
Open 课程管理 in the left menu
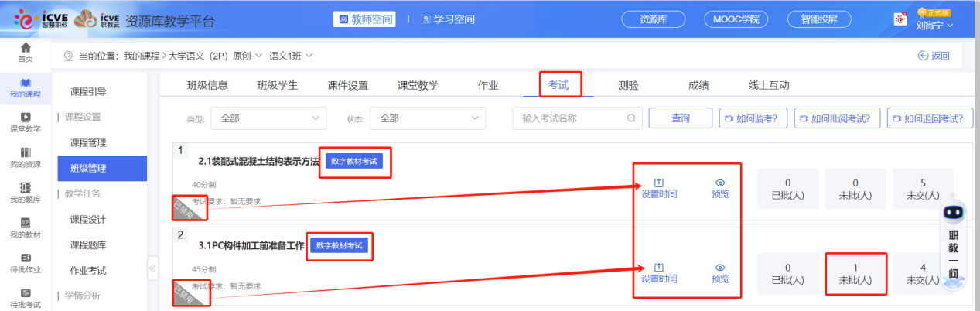pyautogui.click(x=88, y=143)
